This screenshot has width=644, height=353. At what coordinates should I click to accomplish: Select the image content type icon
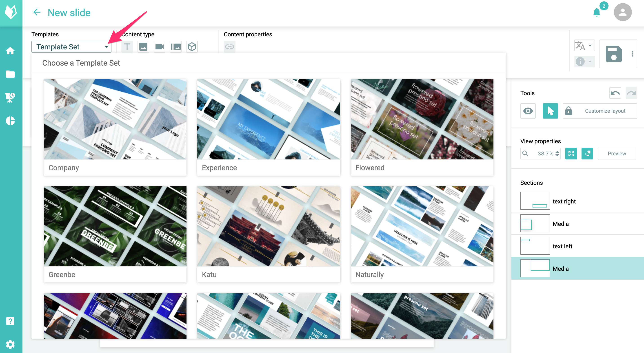(x=143, y=47)
